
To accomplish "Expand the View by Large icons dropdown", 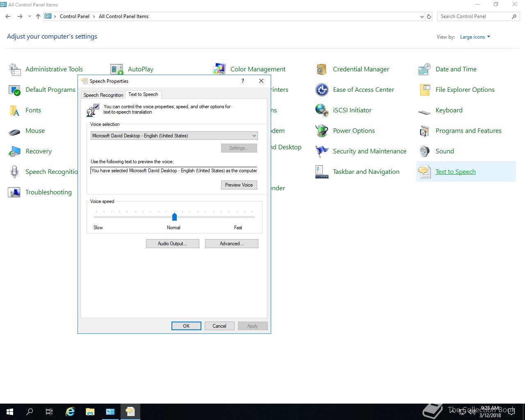I will [475, 37].
